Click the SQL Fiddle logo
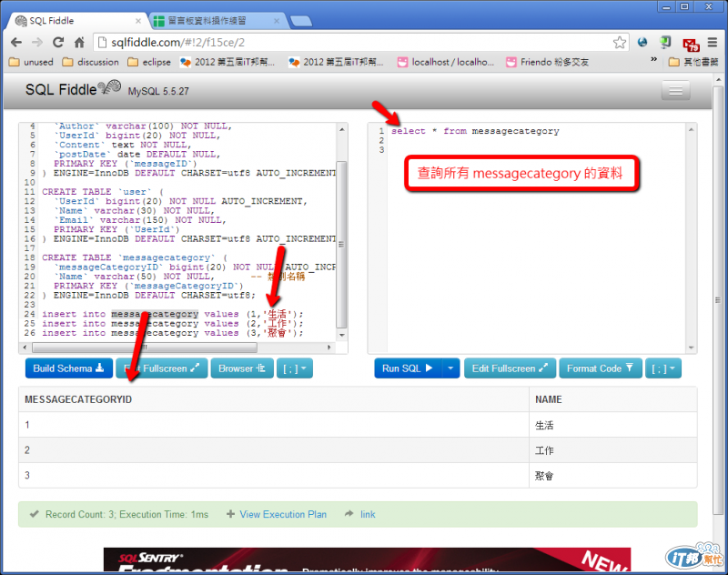 pos(73,88)
